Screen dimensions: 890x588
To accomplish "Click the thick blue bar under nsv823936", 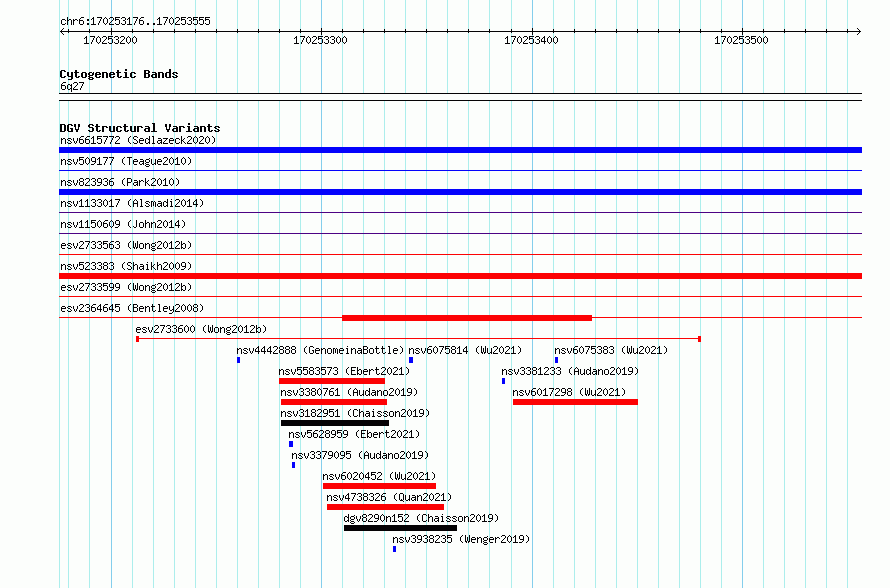I will tap(460, 192).
